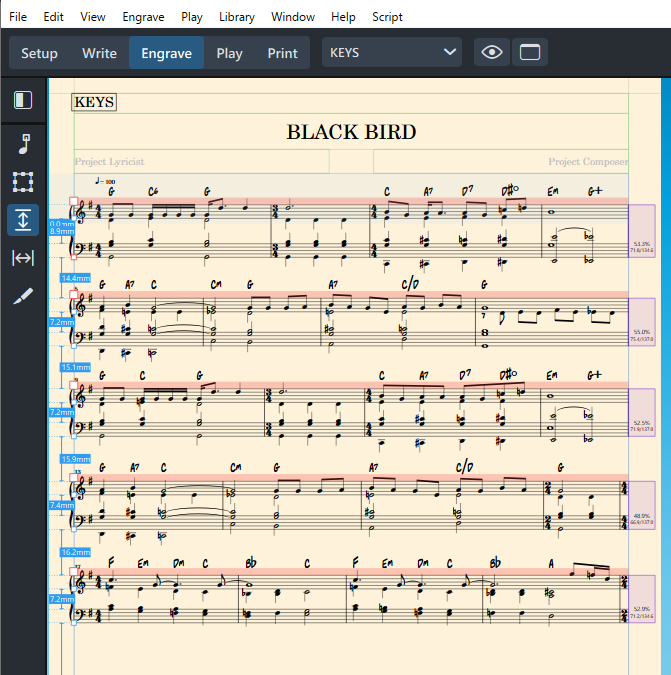
Task: Select the Engrave mode tab
Action: coord(167,53)
